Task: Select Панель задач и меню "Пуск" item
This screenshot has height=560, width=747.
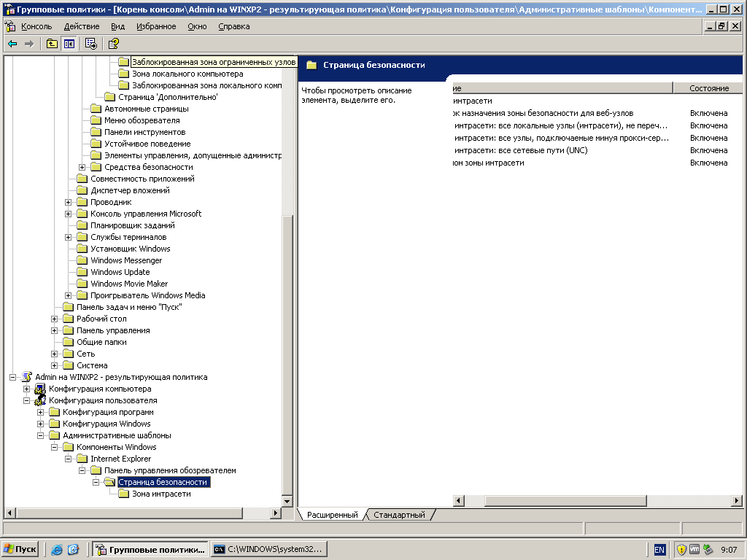Action: [x=129, y=307]
